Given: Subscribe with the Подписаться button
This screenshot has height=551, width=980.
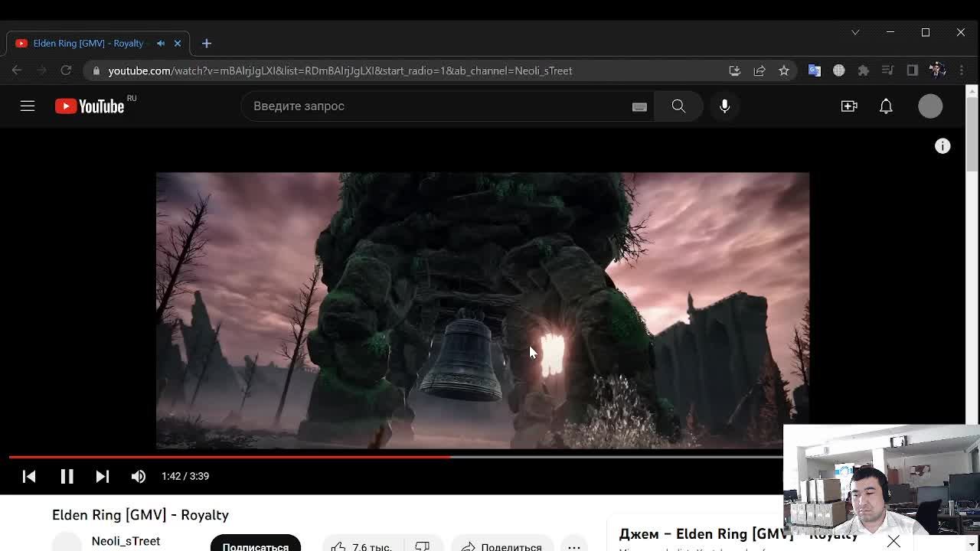Looking at the screenshot, I should (255, 546).
